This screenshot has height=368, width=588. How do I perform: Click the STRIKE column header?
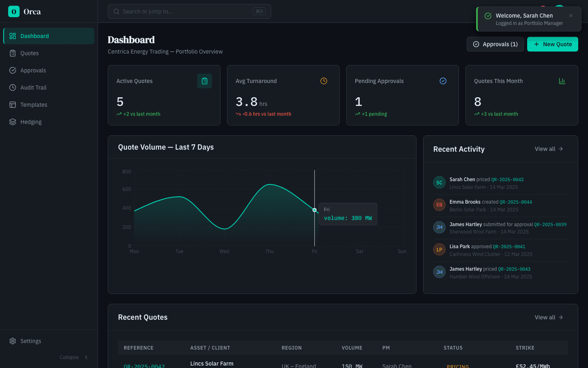point(525,348)
